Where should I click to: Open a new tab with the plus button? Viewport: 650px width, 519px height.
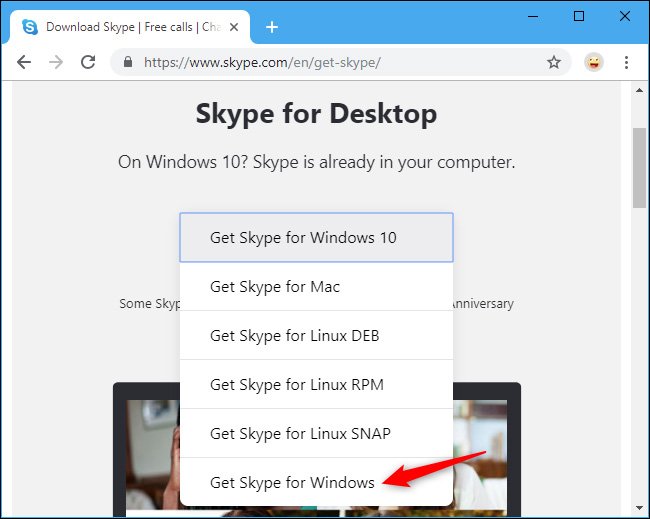pyautogui.click(x=272, y=27)
